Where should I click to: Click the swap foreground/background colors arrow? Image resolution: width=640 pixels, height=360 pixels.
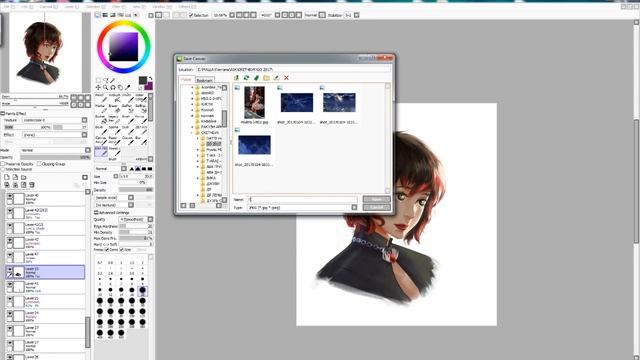pyautogui.click(x=150, y=78)
